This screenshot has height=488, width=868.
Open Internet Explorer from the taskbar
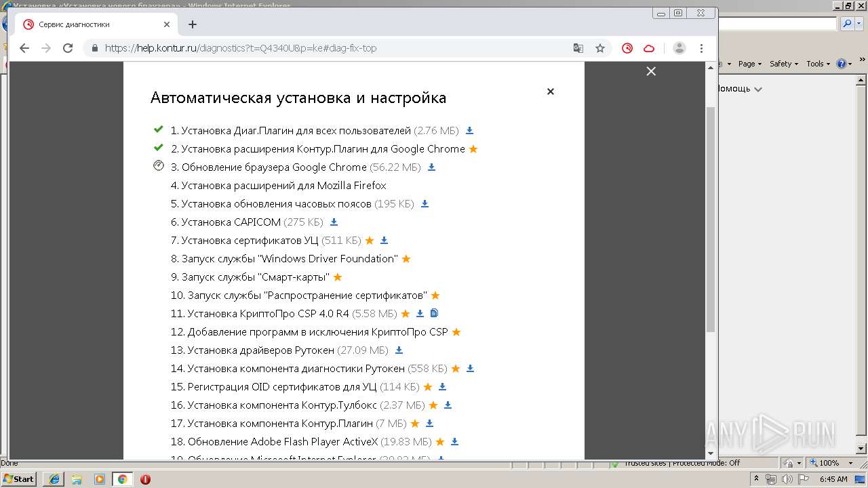(x=54, y=479)
